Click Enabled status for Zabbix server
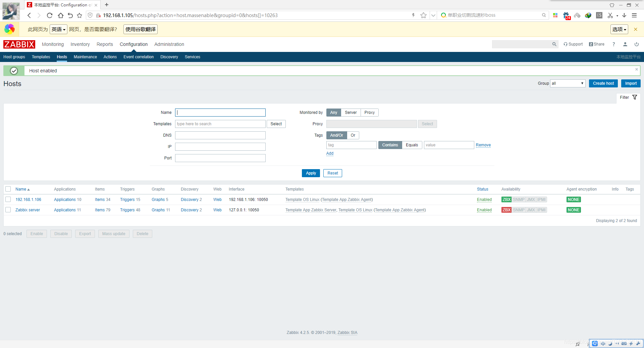644x348 pixels. [484, 210]
